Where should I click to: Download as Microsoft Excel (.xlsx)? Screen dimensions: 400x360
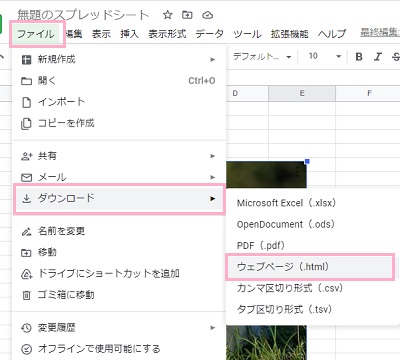click(312, 203)
